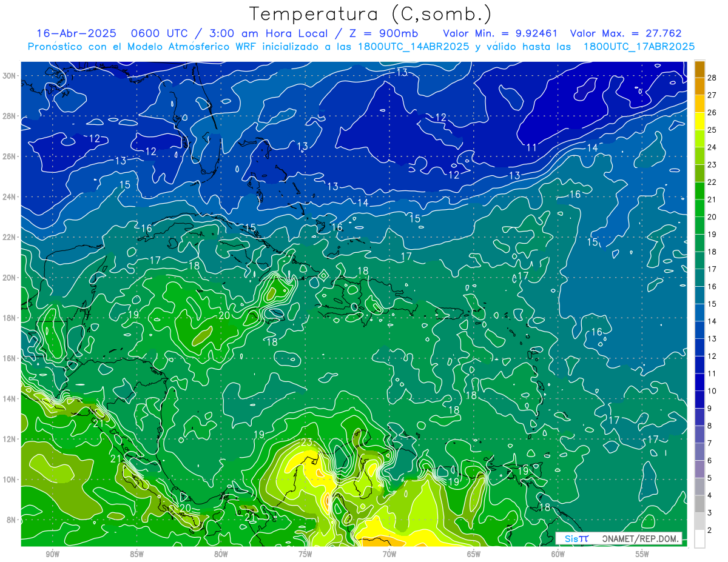The height and width of the screenshot is (562, 728).
Task: Click the "18N" latitude axis label
Action: click(10, 318)
